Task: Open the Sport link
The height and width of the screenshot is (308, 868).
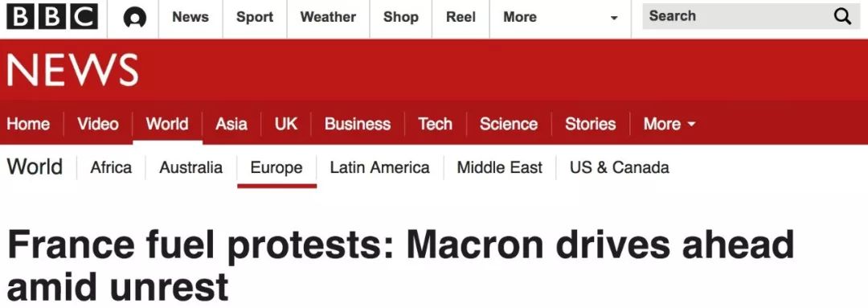Action: (255, 17)
